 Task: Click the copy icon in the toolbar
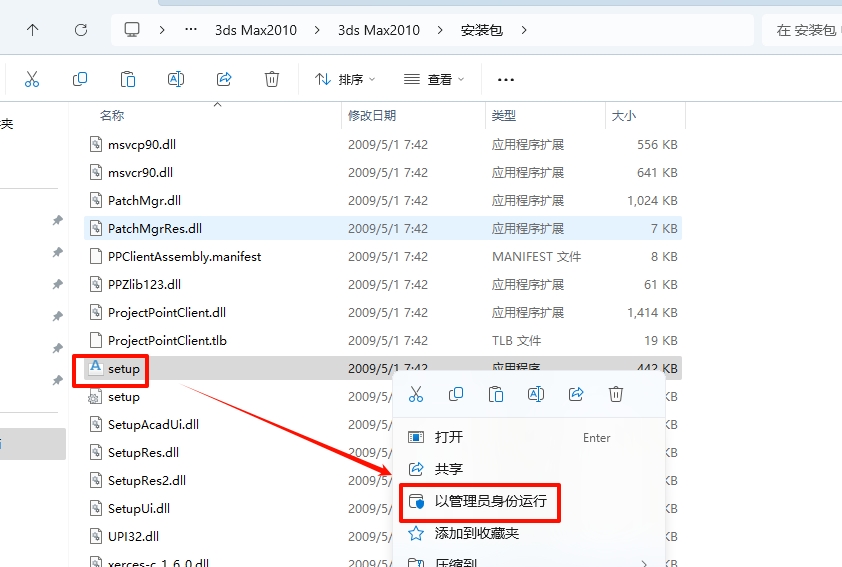80,79
